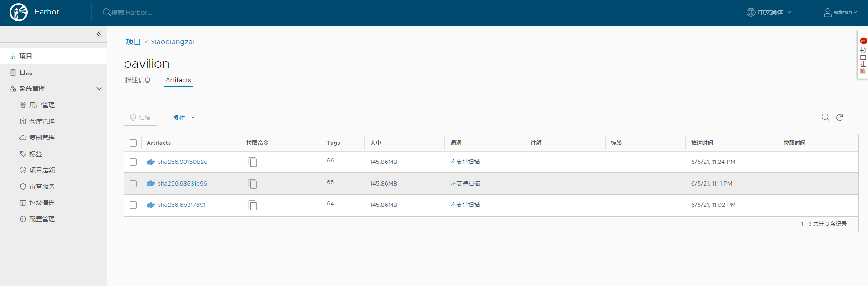Viewport: 868px width, 286px height.
Task: Click the 大小 column header
Action: 376,143
